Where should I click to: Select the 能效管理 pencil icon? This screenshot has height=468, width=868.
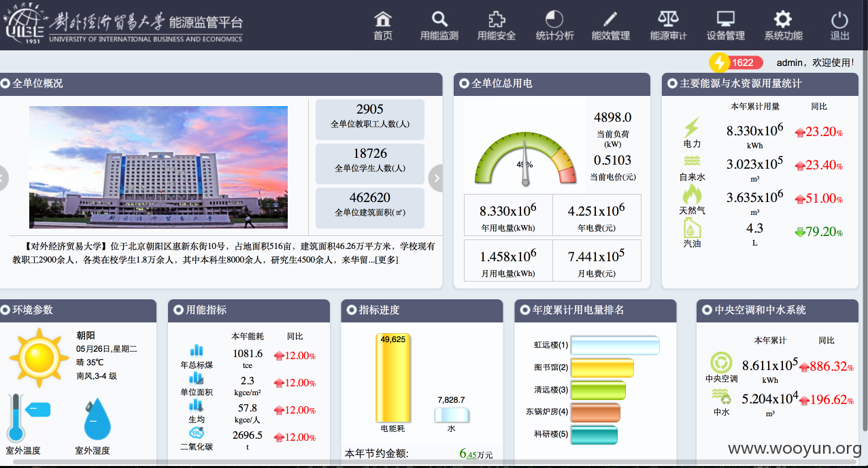tap(610, 19)
